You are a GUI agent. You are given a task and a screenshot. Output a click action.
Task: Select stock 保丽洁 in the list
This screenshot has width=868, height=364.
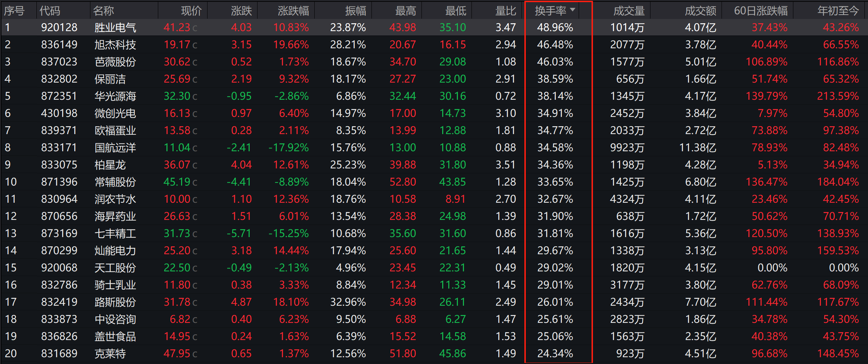coord(110,79)
